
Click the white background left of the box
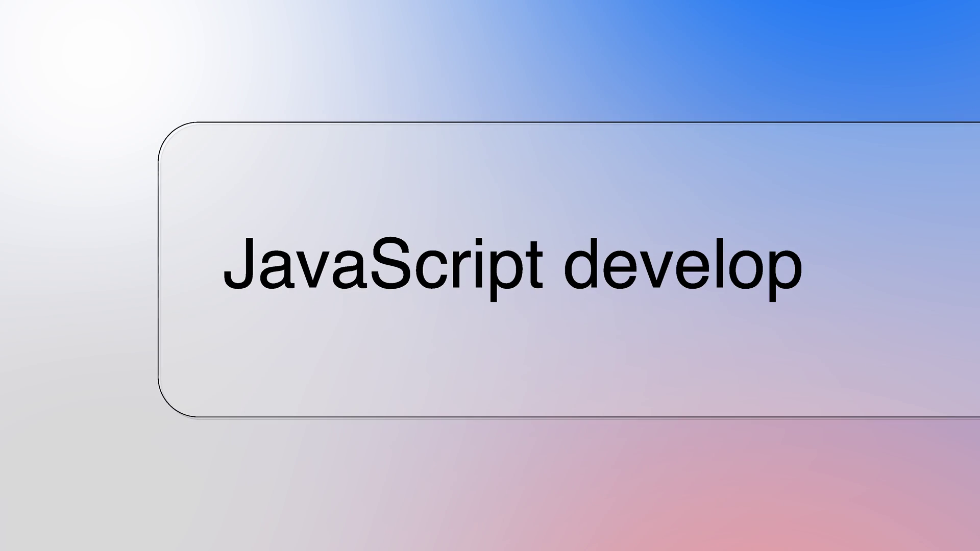click(77, 265)
